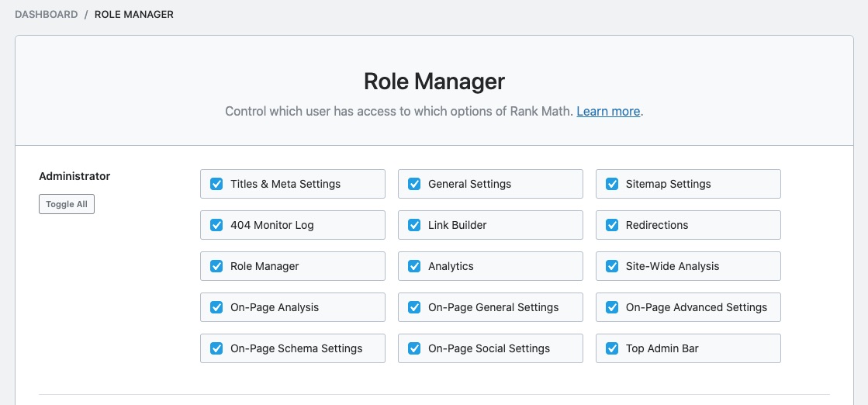Viewport: 868px width, 405px height.
Task: Toggle On-Page Advanced Settings checkbox
Action: (612, 307)
